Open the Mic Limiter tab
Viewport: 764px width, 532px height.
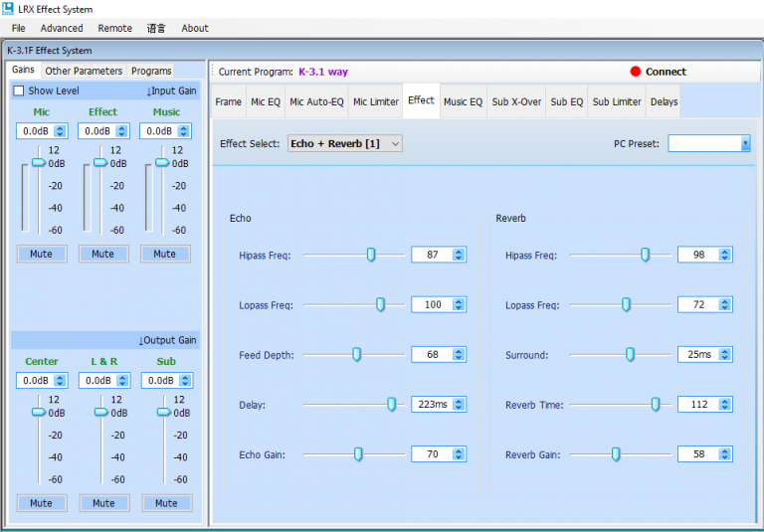(x=376, y=101)
